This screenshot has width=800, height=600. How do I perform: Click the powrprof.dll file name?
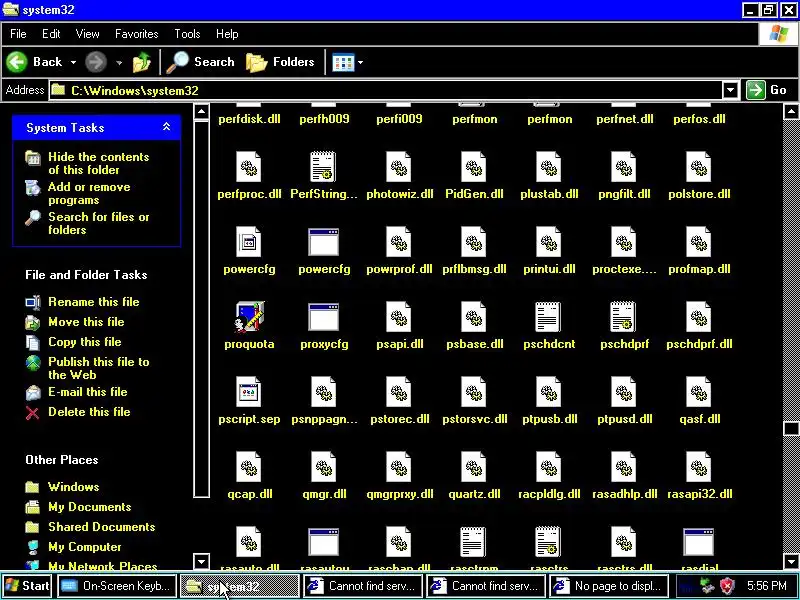pyautogui.click(x=399, y=269)
